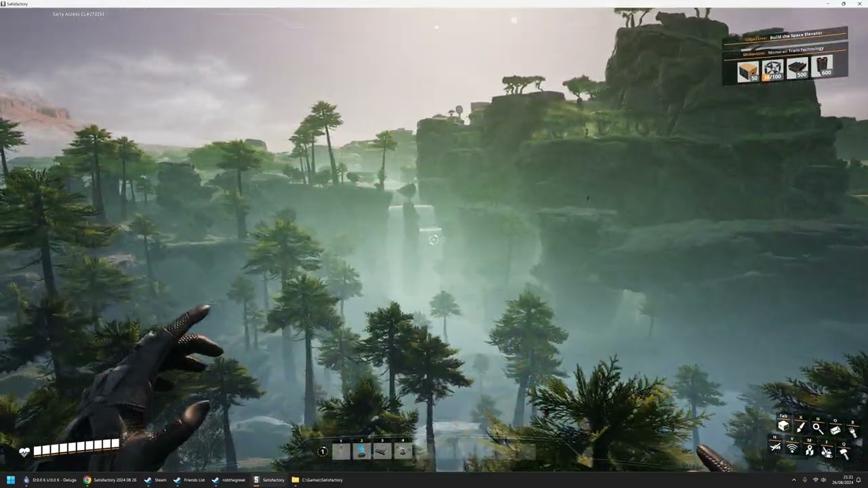Open the volume tray icon
Image resolution: width=868 pixels, height=488 pixels.
point(824,480)
